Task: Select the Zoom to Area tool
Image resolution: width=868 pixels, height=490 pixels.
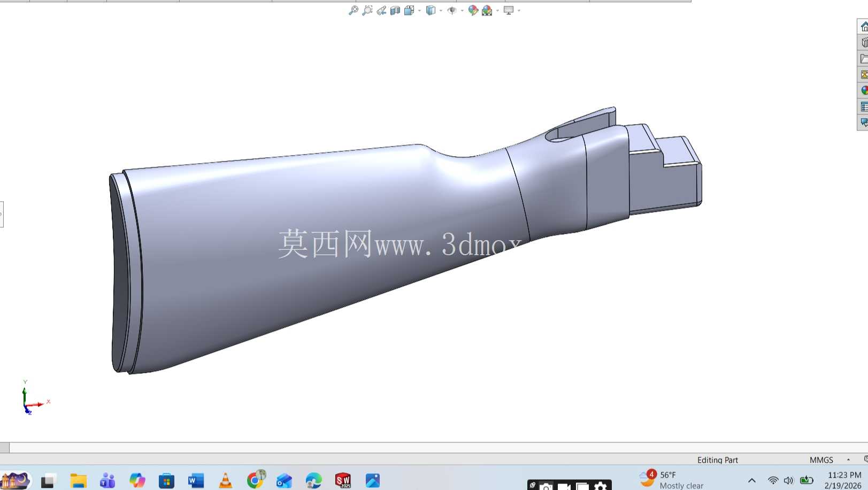Action: [367, 10]
